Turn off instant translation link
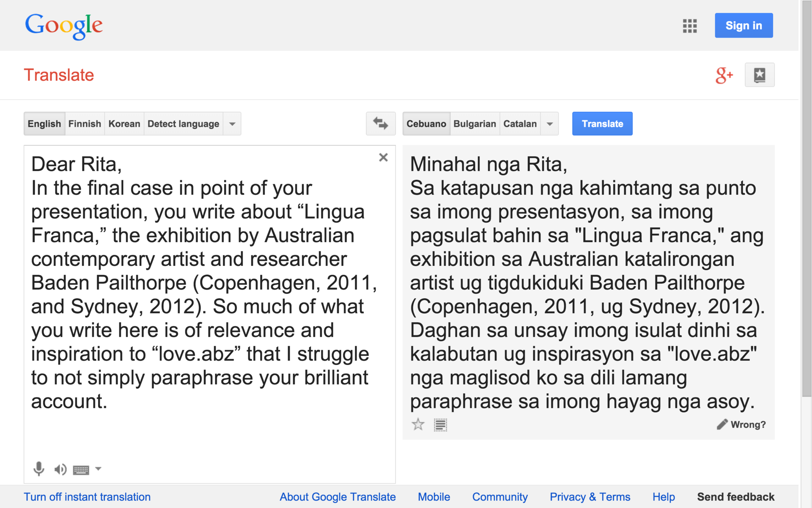The width and height of the screenshot is (812, 508). point(87,497)
